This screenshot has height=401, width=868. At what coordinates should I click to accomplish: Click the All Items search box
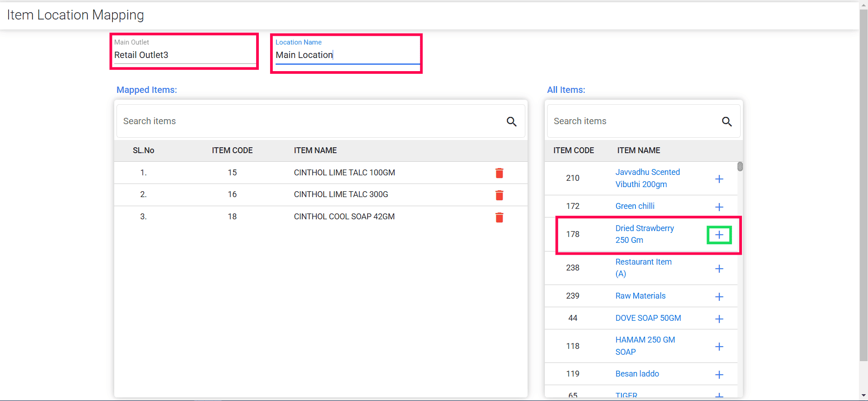click(x=632, y=121)
